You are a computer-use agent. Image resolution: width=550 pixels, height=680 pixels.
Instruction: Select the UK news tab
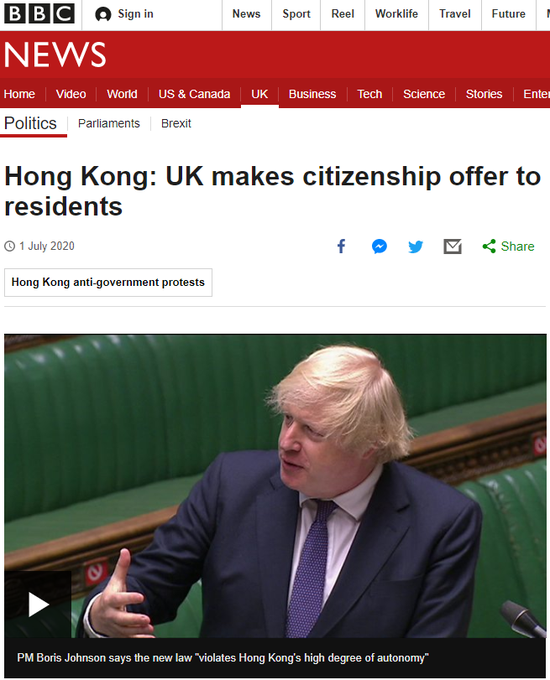click(x=259, y=94)
